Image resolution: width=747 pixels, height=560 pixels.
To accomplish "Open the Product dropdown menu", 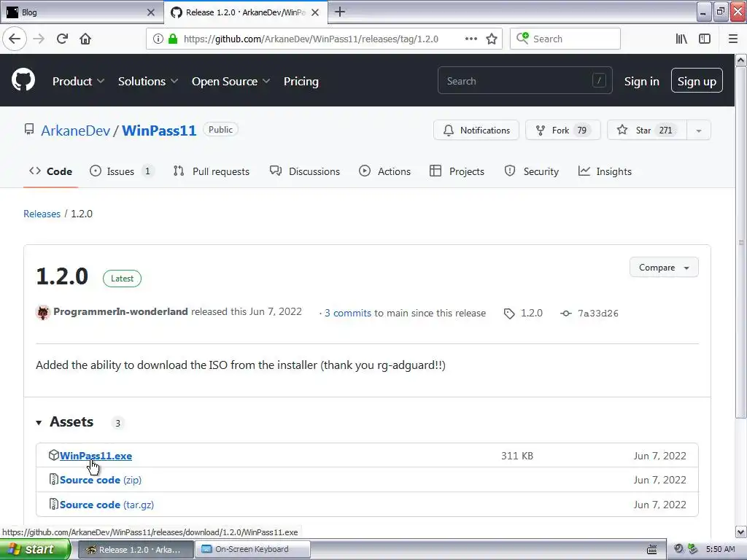I will click(78, 82).
